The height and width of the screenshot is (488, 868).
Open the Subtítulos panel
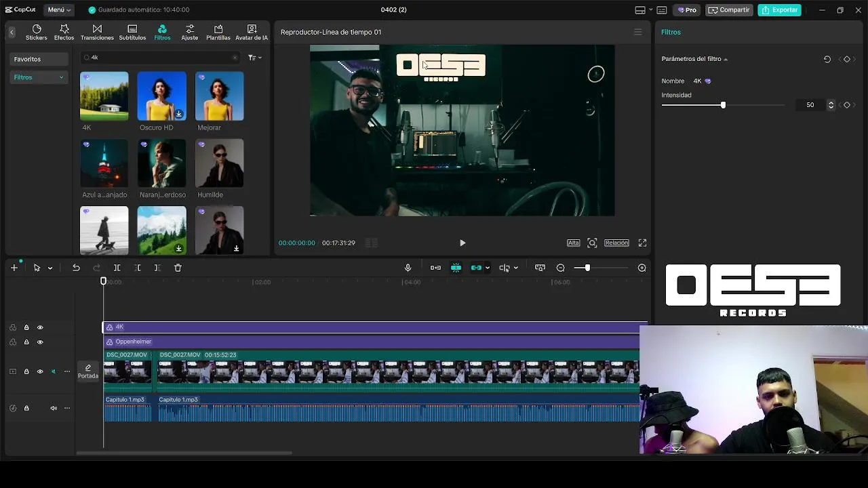[132, 32]
